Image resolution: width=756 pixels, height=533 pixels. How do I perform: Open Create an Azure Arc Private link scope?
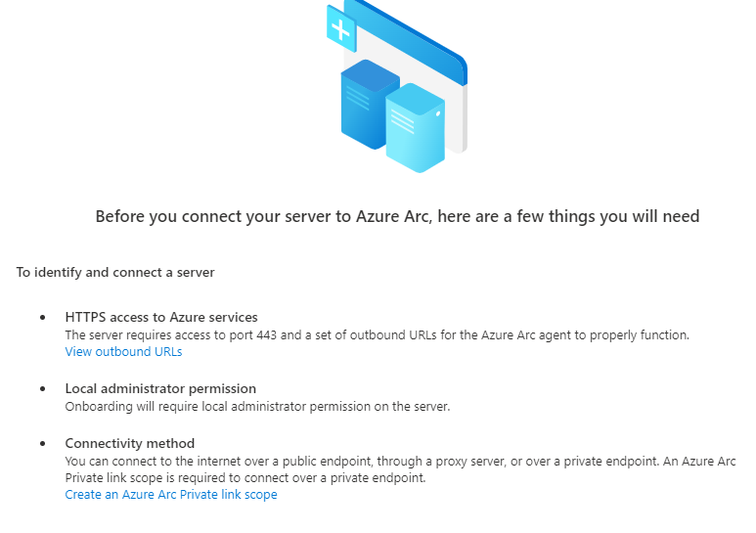pos(171,495)
